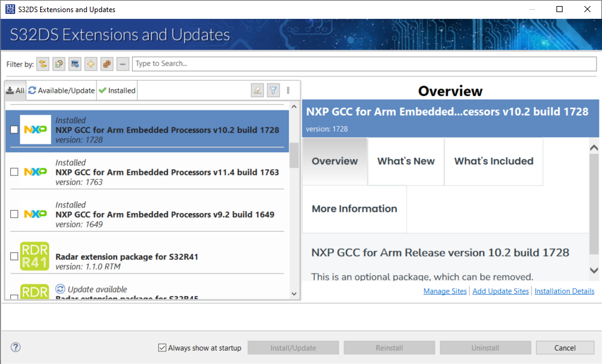Click the last 'Filter by' icon with dashes
Screen dimensions: 602x364
coord(123,64)
